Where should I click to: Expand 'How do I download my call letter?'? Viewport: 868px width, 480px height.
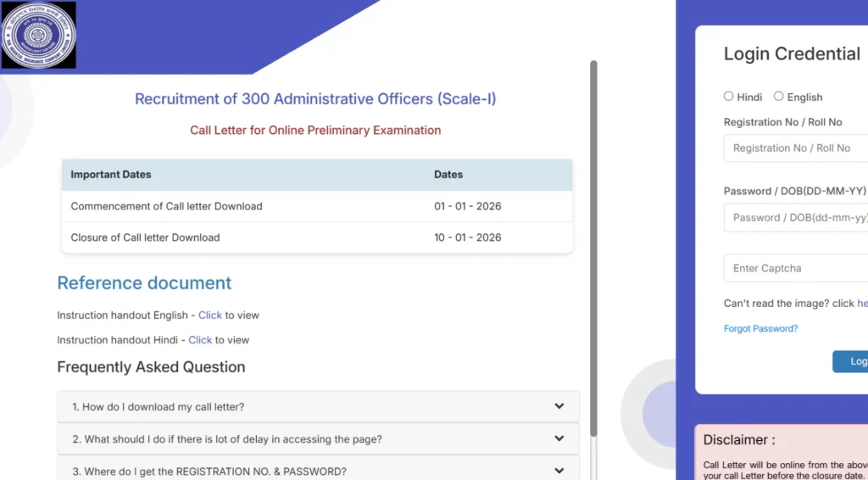pos(319,407)
